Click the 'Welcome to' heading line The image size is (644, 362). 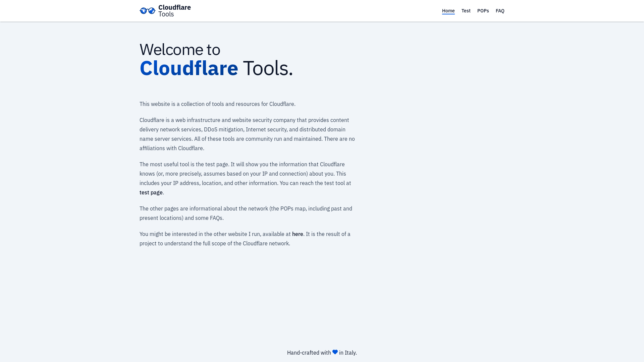[180, 50]
